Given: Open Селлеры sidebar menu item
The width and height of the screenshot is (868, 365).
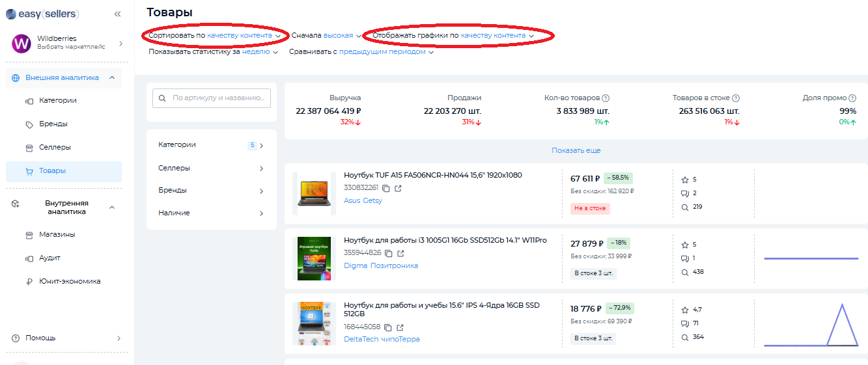Looking at the screenshot, I should (55, 148).
